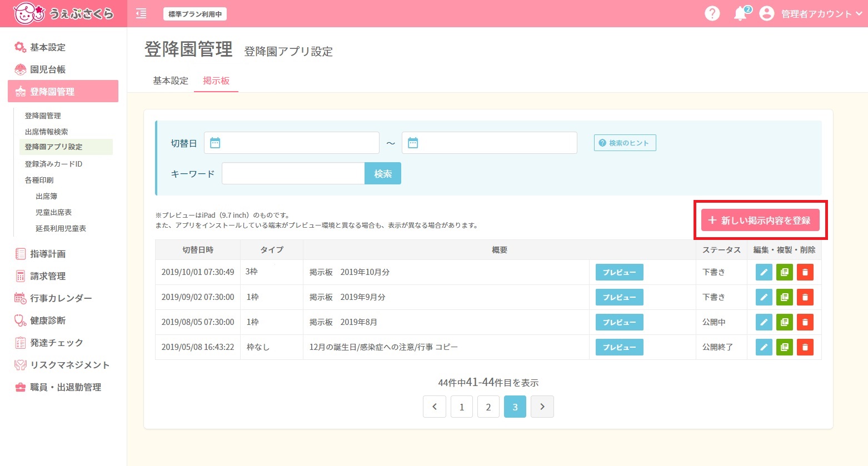The image size is (868, 466).
Task: Duplicate the 2019年9月分 bulletin
Action: point(785,297)
